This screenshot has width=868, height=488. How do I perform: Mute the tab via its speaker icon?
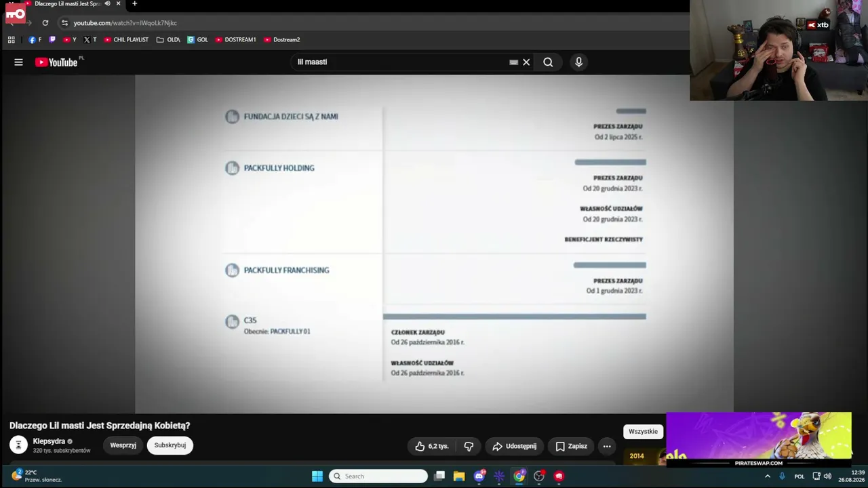pyautogui.click(x=107, y=4)
